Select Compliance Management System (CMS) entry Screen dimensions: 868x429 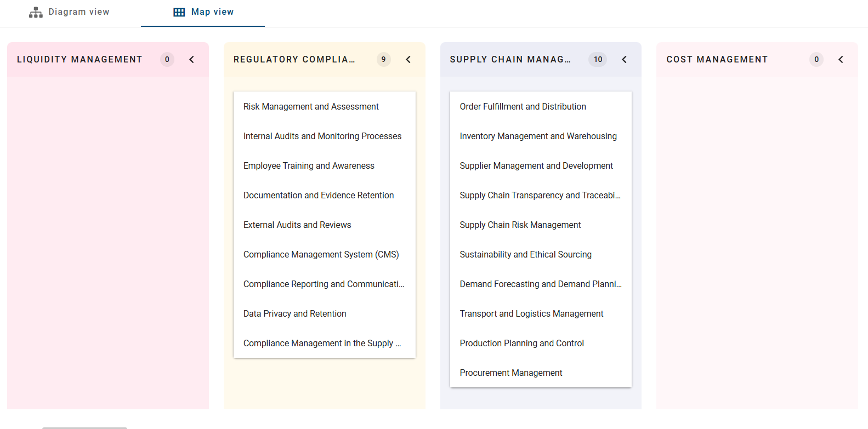tap(321, 255)
